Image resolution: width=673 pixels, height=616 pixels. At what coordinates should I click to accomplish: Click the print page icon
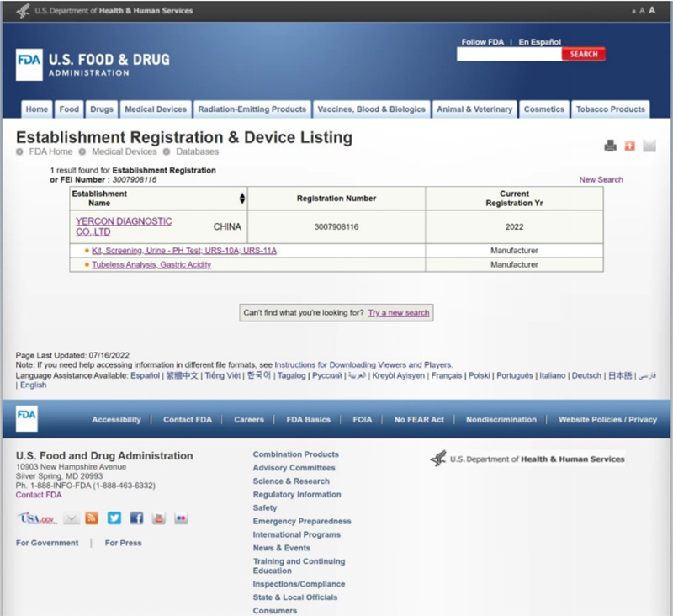point(610,146)
